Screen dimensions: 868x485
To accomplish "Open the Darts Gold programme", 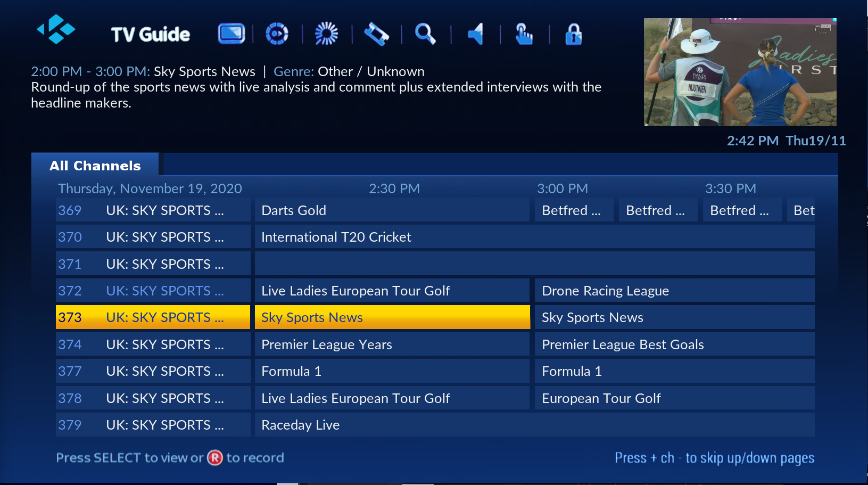I will click(x=392, y=210).
